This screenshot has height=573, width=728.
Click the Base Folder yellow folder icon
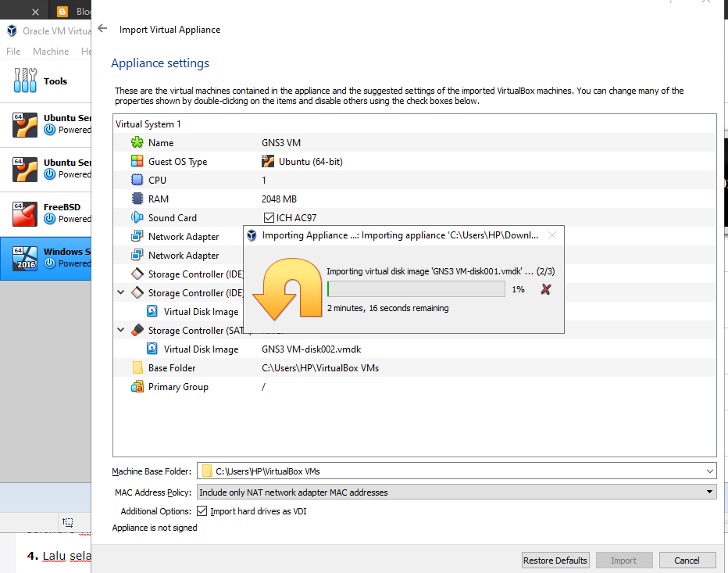[x=137, y=367]
